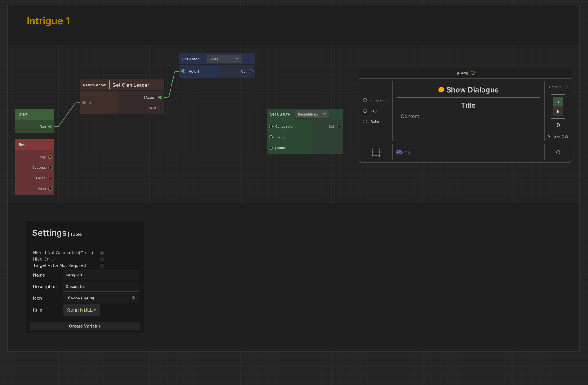Click the Create Variable button
588x385 pixels.
(x=85, y=326)
